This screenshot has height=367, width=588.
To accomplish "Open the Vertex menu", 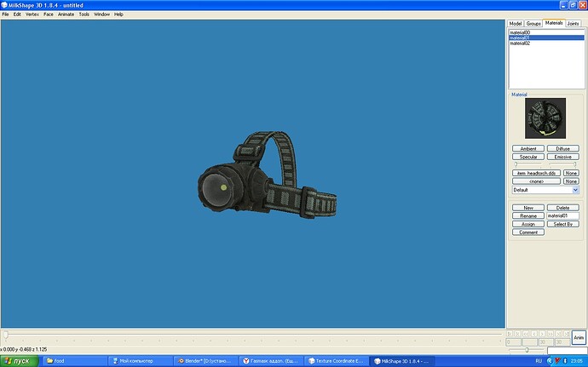I will click(32, 14).
